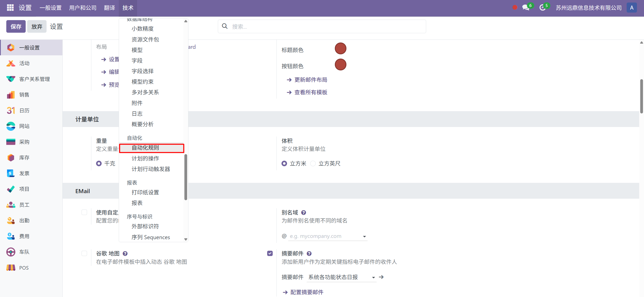Click the 保存 button
Image resolution: width=644 pixels, height=297 pixels.
pyautogui.click(x=16, y=26)
